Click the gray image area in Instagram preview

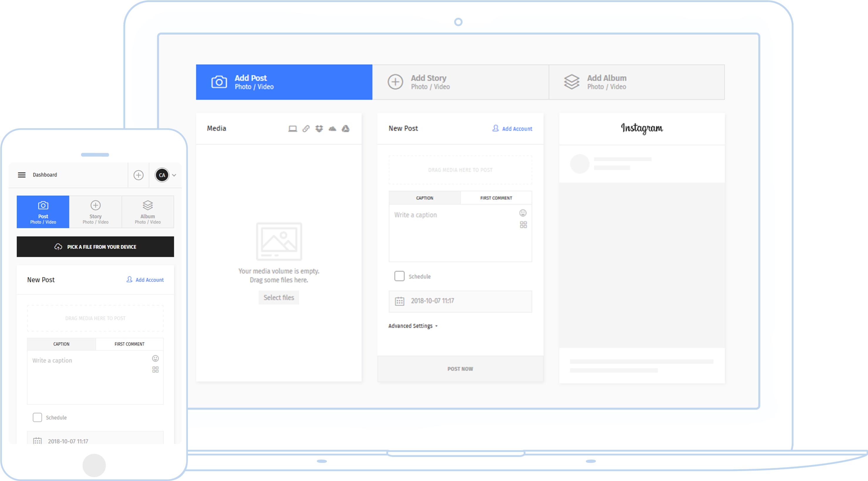coord(642,265)
